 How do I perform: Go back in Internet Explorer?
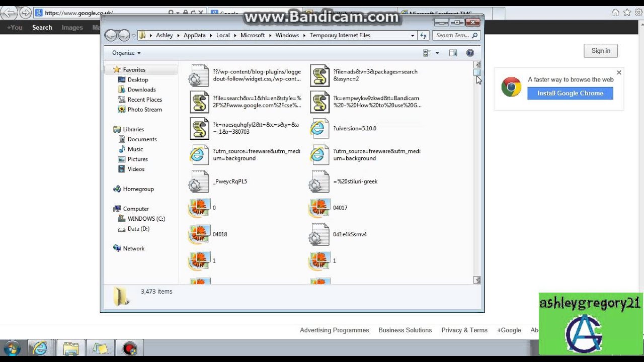pos(9,13)
